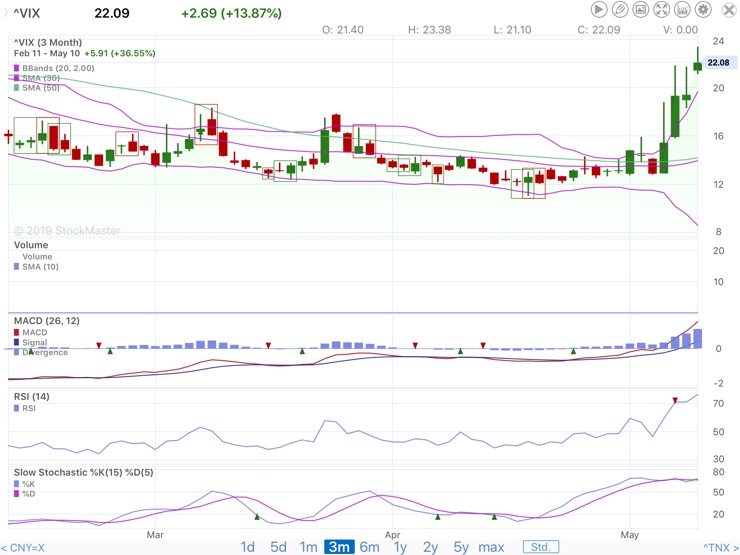This screenshot has height=555, width=740.
Task: Expand the chart to fullscreen
Action: [661, 9]
